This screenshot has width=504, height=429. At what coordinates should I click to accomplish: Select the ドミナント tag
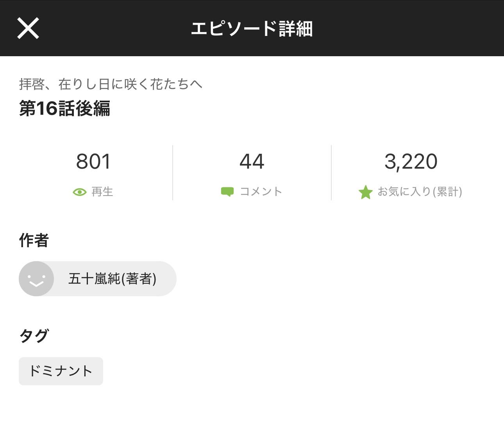click(61, 371)
